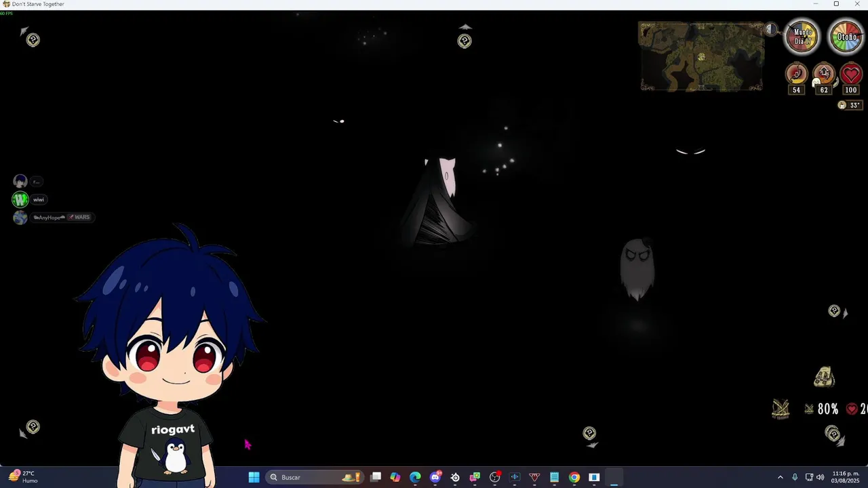Select the backpack inventory icon
Screen dimensions: 868x488
coord(824,377)
